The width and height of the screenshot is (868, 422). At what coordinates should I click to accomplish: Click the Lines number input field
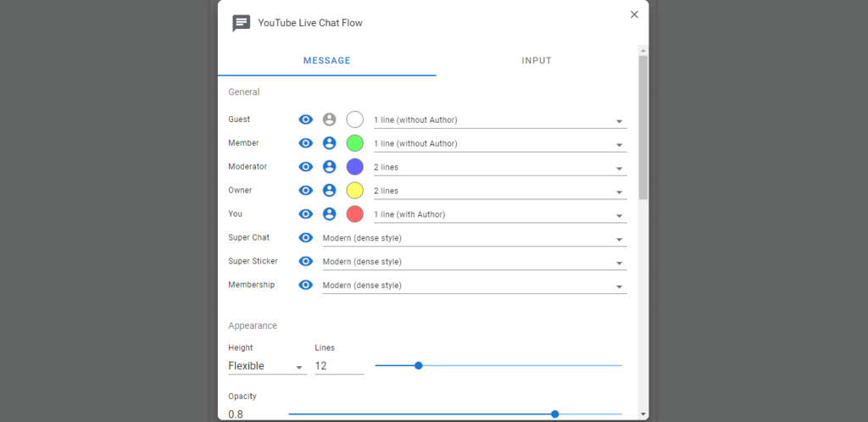click(339, 366)
